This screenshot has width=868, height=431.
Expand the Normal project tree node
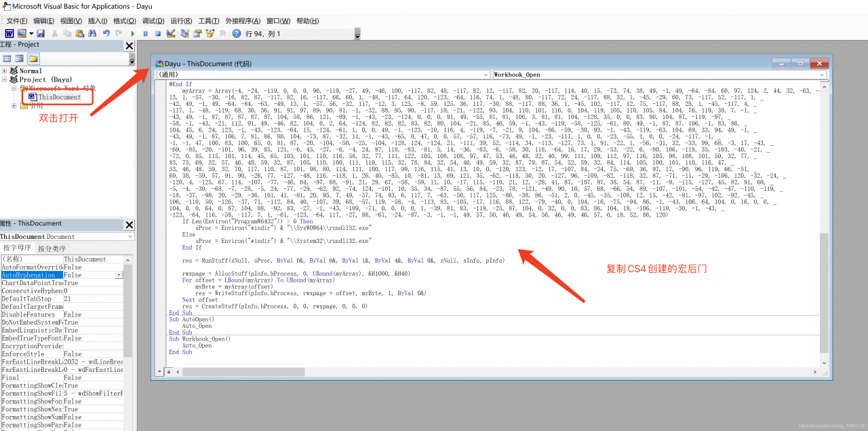(x=5, y=71)
